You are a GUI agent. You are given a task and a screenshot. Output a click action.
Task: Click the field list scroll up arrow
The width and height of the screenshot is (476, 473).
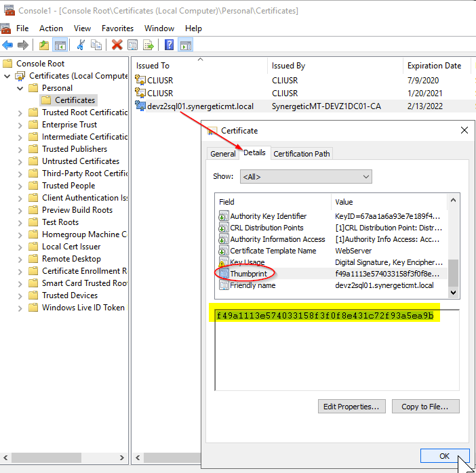(x=453, y=200)
